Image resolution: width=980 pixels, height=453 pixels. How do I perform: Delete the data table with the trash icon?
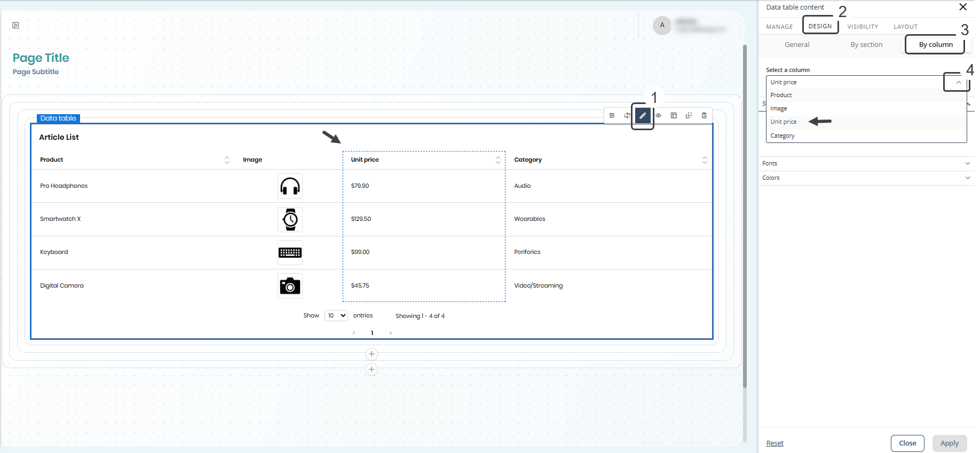pyautogui.click(x=704, y=115)
